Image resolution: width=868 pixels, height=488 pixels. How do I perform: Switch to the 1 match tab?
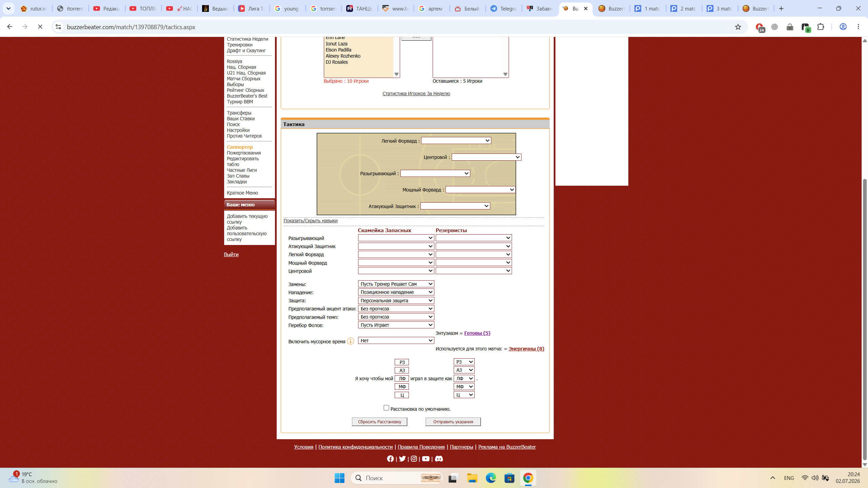648,8
